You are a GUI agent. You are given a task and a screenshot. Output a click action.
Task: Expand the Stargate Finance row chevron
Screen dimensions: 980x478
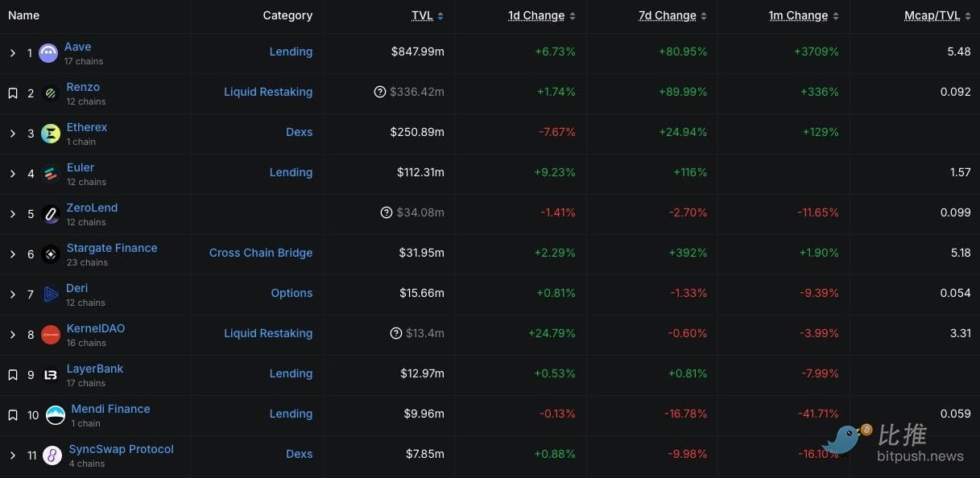coord(13,254)
